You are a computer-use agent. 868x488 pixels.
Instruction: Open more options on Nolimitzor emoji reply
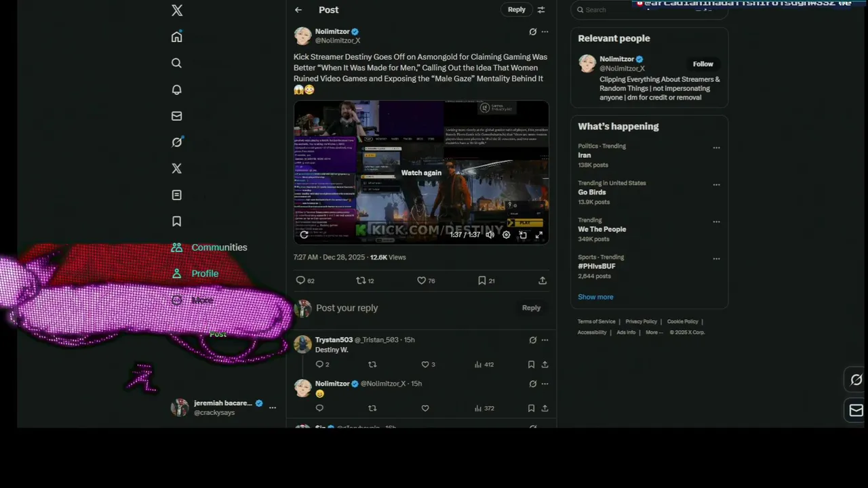coord(545,384)
